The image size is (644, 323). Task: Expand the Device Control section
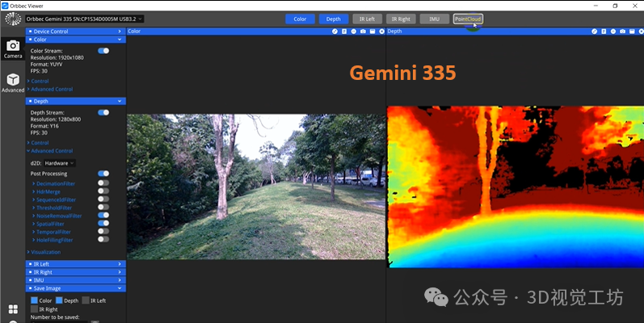(x=76, y=31)
